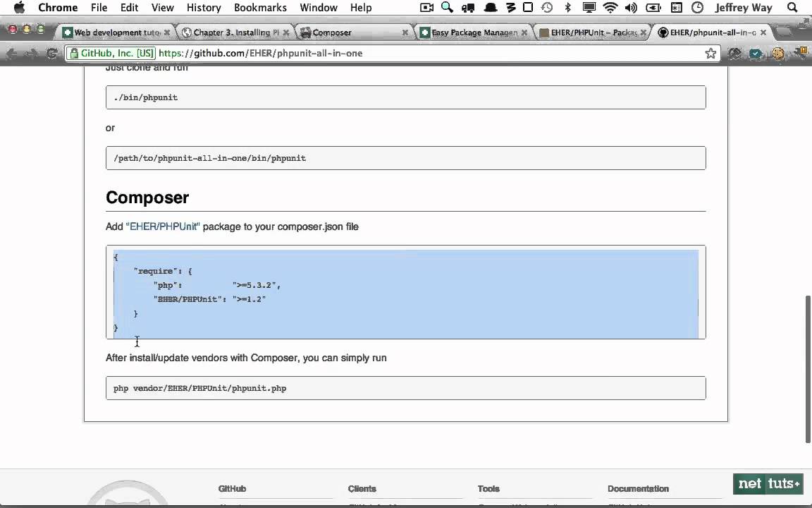Viewport: 812px width, 508px height.
Task: Open Spotlight search in the menu bar
Action: 792,7
